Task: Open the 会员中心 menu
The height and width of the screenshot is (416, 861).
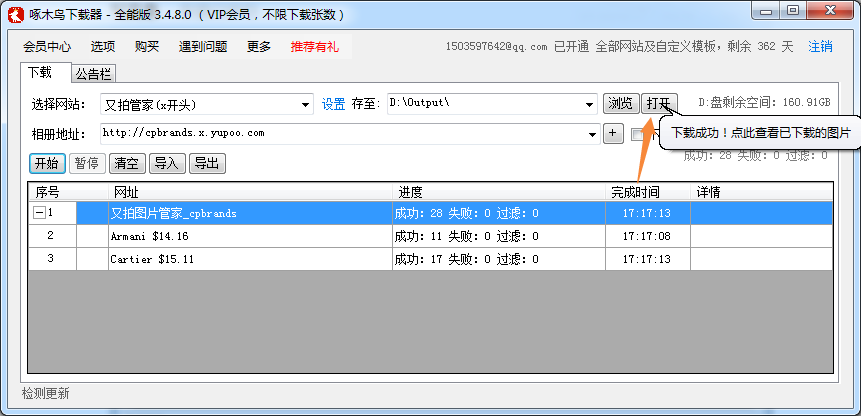Action: tap(47, 47)
